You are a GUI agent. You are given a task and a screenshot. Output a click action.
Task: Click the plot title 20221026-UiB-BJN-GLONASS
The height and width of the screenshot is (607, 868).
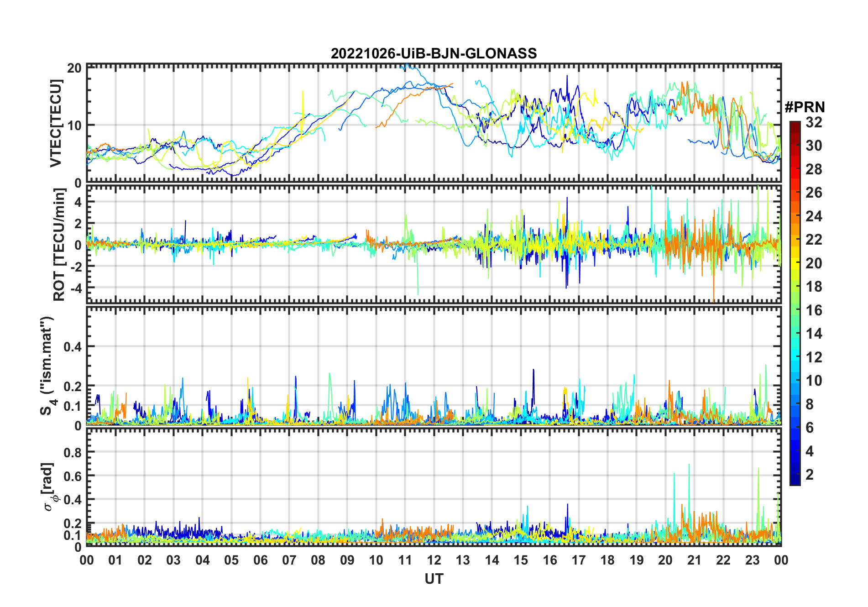coord(434,53)
